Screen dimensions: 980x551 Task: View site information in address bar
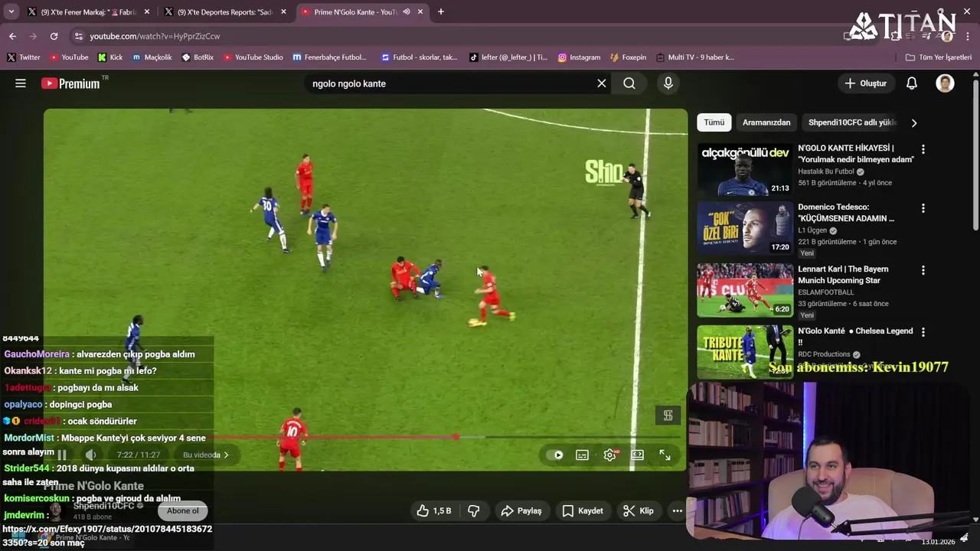[78, 36]
